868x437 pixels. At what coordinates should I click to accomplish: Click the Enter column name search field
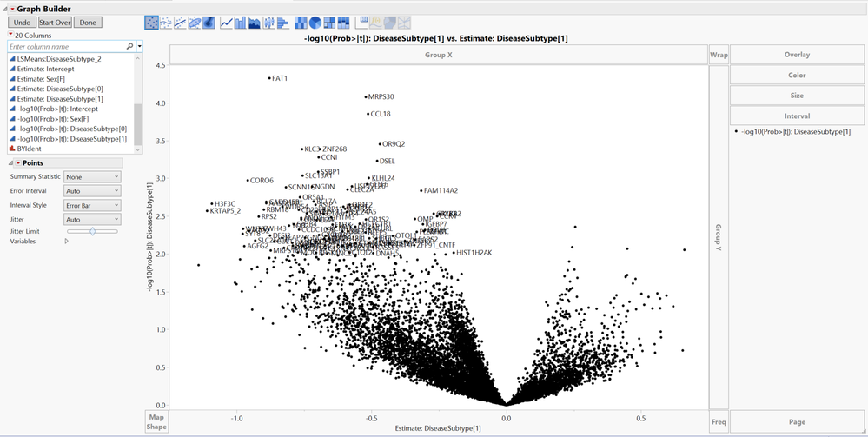pos(65,46)
